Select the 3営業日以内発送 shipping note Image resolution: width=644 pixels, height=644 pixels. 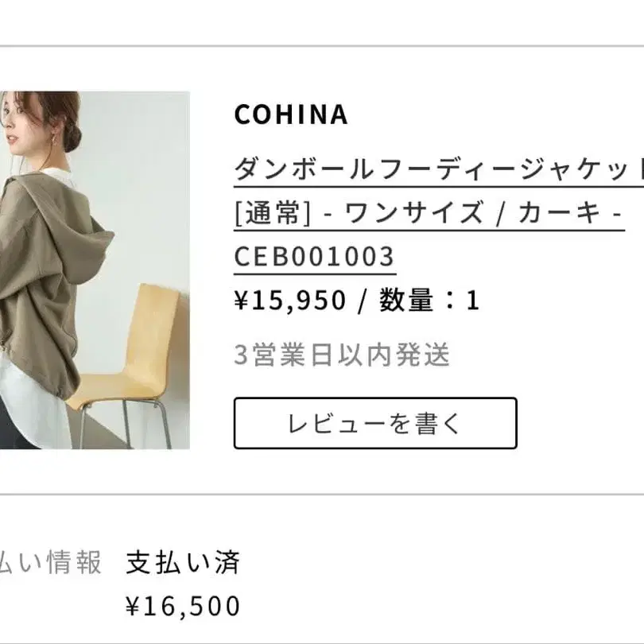coord(342,355)
